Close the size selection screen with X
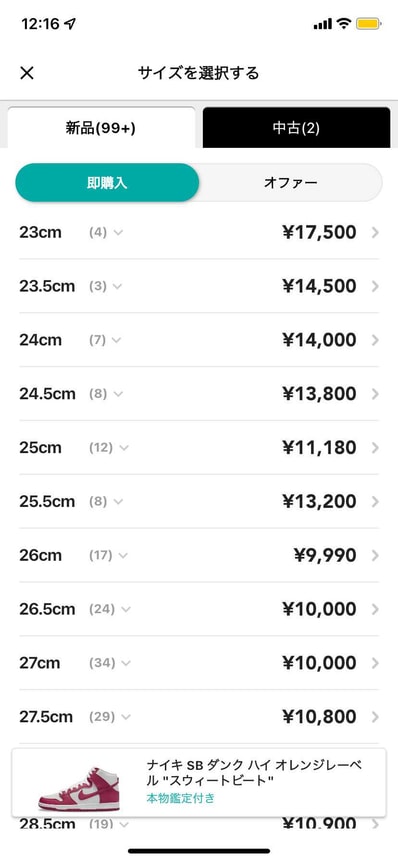The height and width of the screenshot is (861, 398). point(27,73)
